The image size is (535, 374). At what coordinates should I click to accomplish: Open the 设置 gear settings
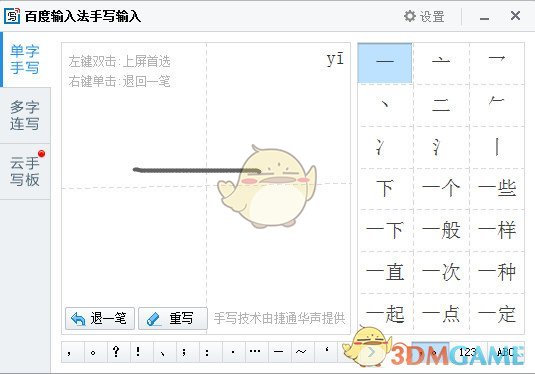(x=424, y=16)
